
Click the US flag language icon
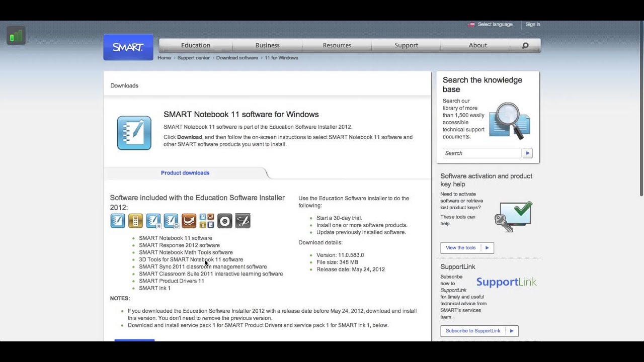click(x=471, y=24)
